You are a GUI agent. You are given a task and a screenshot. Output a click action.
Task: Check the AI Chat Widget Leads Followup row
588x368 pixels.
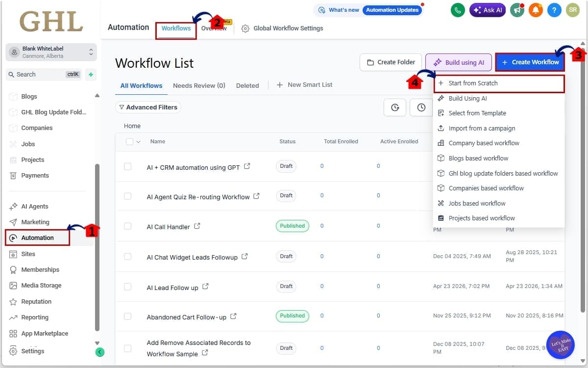pos(127,257)
